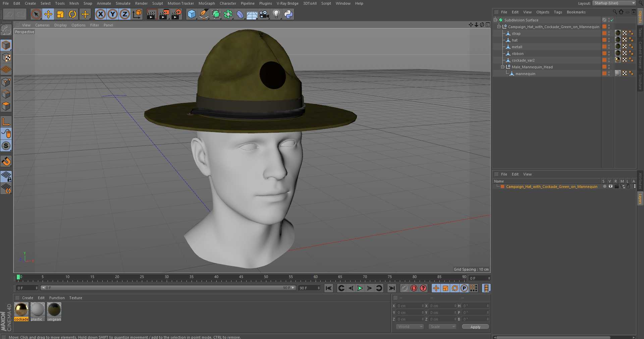Select the mannequin object
The height and width of the screenshot is (339, 644).
tap(525, 74)
